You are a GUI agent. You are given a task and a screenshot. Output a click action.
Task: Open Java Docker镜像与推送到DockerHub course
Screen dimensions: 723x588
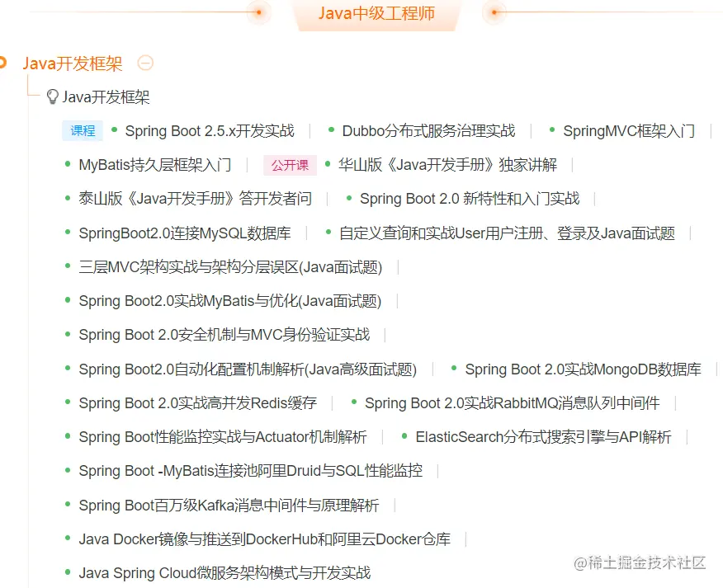pyautogui.click(x=265, y=539)
